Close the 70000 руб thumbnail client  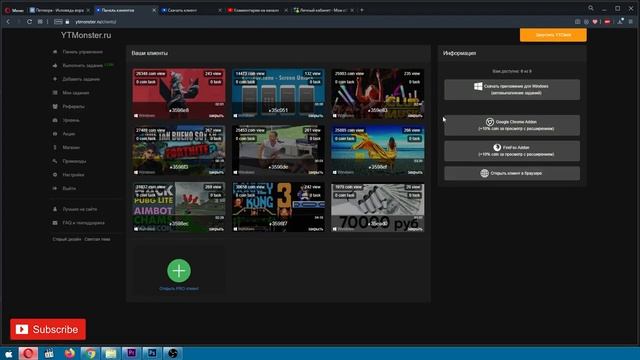(415, 229)
